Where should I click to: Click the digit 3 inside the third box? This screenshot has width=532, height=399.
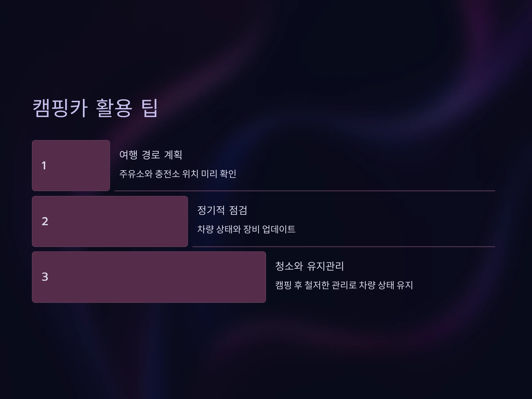[45, 277]
